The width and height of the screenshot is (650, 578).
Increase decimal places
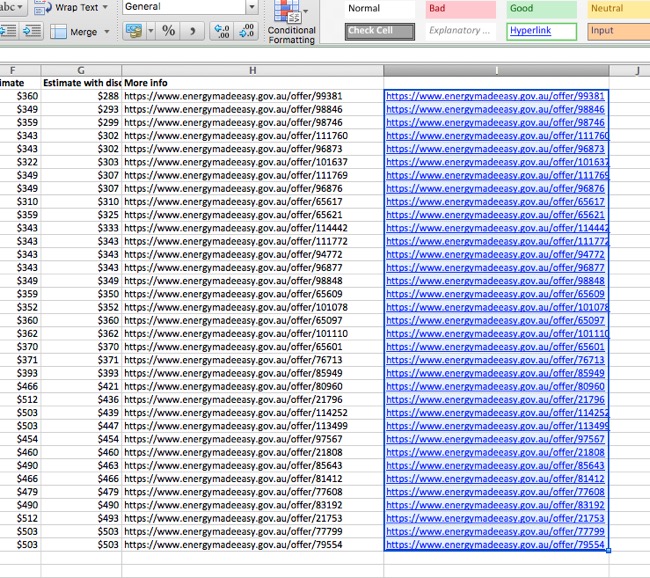[222, 31]
